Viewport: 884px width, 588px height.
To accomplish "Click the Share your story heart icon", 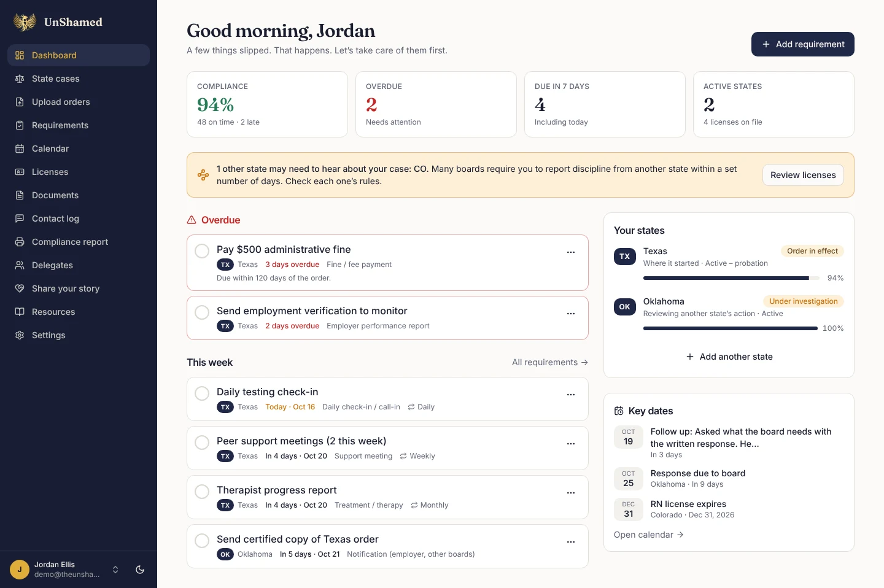I will tap(20, 288).
